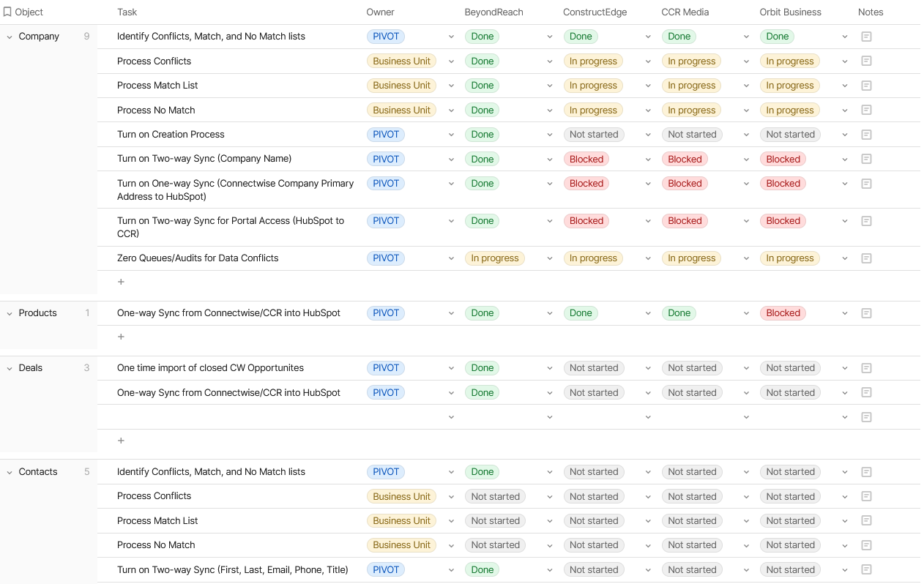Viewport: 924px width, 584px height.
Task: Open Owner dropdown for Process Match List company row
Action: [451, 86]
